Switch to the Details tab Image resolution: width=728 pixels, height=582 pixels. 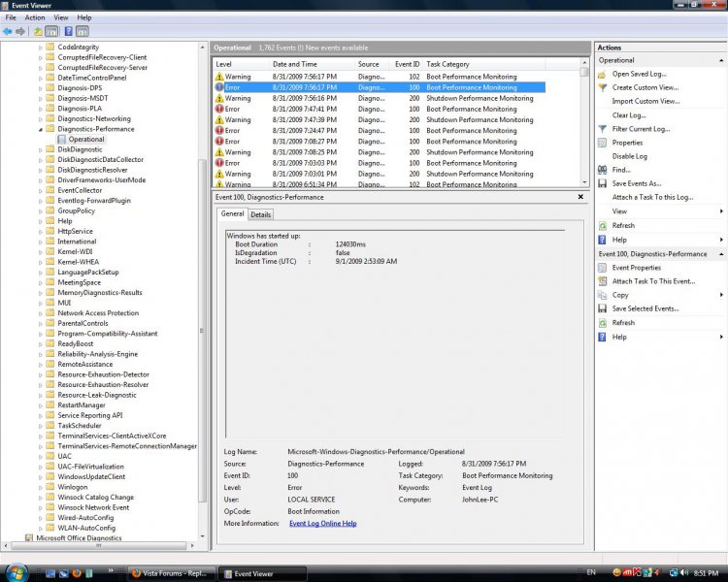click(x=261, y=214)
